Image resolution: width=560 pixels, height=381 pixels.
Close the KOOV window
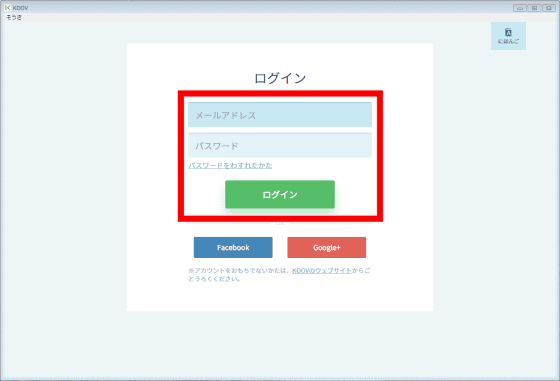549,8
